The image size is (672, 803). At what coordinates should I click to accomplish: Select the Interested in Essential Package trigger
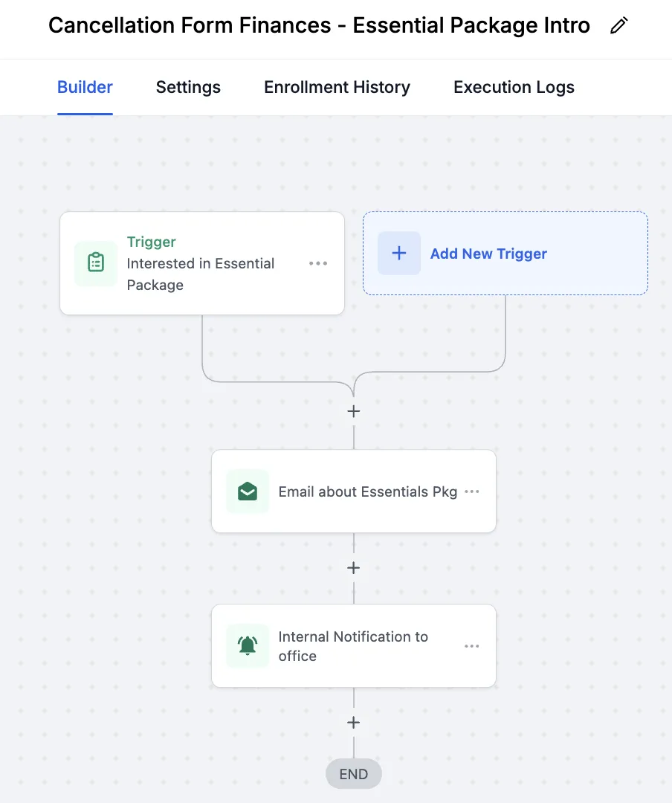coord(201,274)
